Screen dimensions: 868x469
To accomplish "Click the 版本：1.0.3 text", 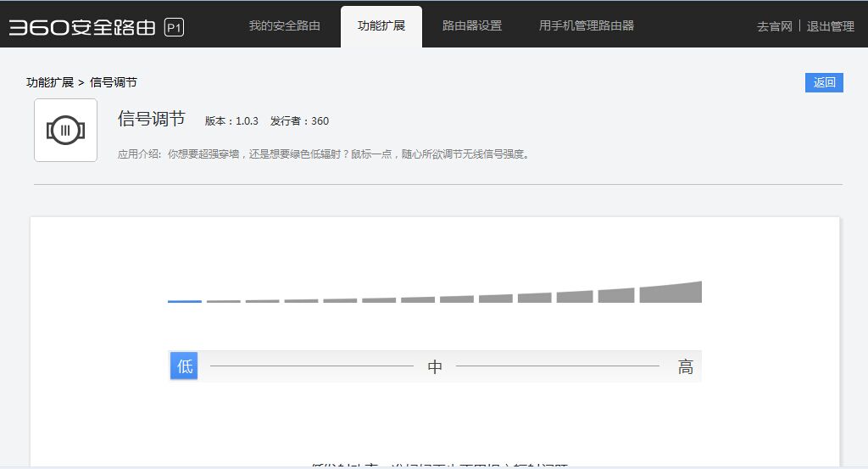I will point(231,120).
